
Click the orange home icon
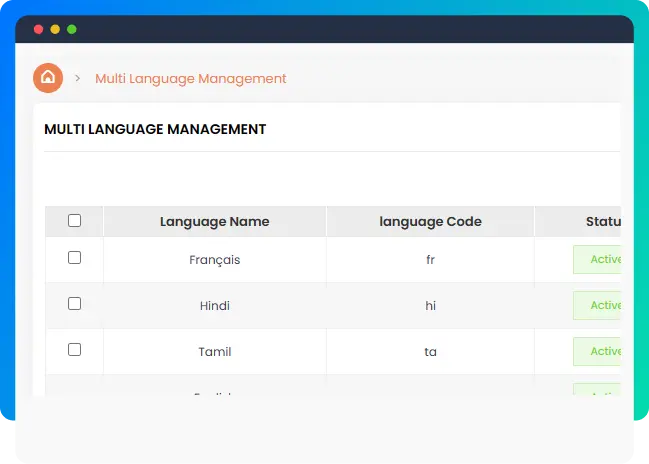coord(48,78)
